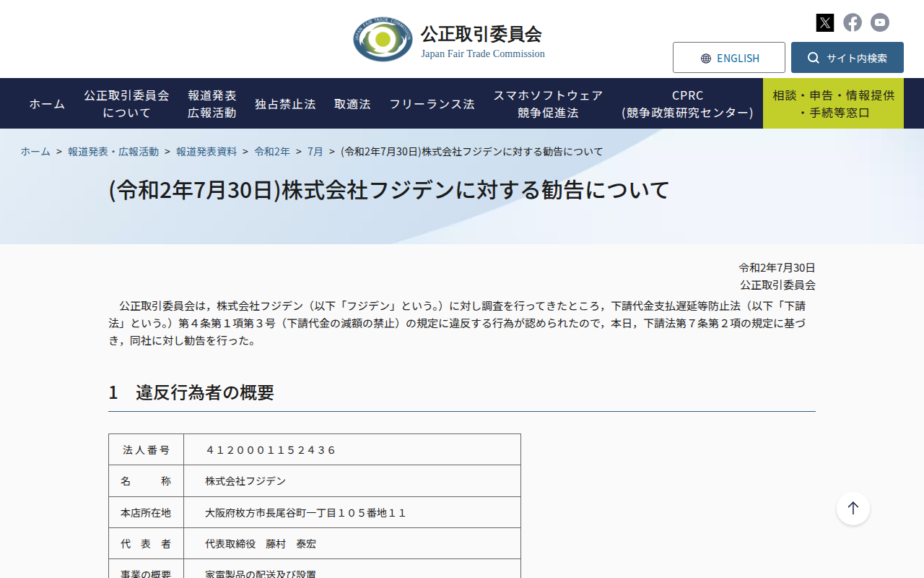
Task: Click the corporate number ４１２０００１１５２４３６
Action: tap(271, 450)
